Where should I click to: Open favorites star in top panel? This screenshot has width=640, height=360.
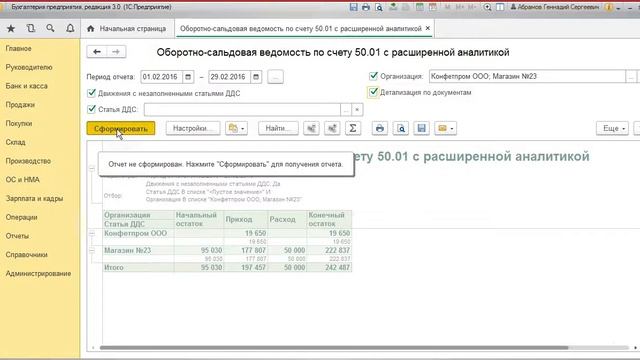click(x=11, y=29)
